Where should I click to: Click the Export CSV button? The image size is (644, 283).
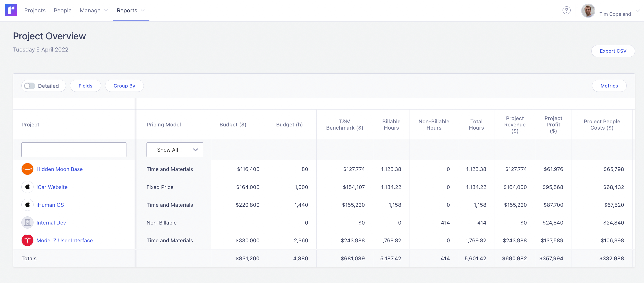click(x=613, y=51)
